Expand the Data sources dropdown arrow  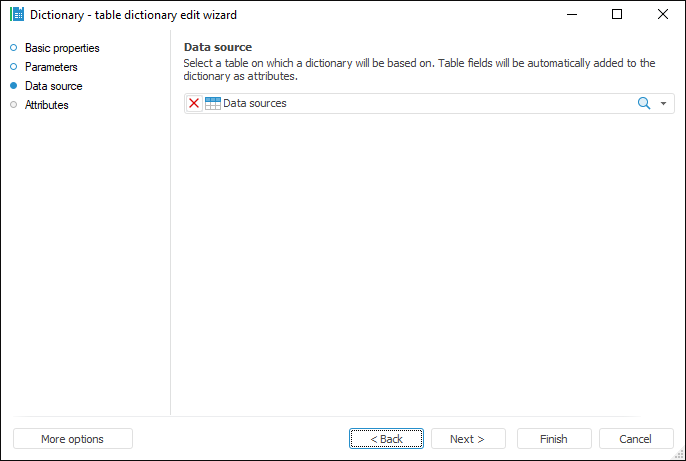[x=663, y=103]
